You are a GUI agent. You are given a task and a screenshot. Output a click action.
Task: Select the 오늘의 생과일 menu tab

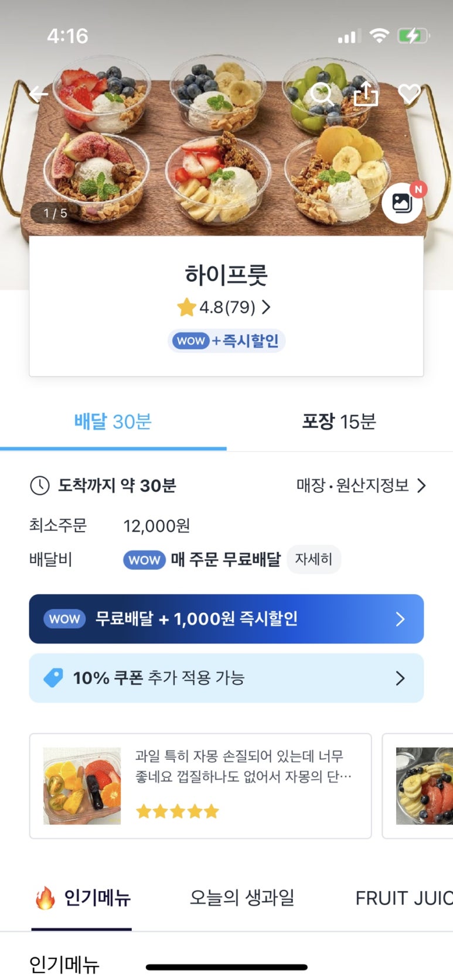(x=242, y=897)
